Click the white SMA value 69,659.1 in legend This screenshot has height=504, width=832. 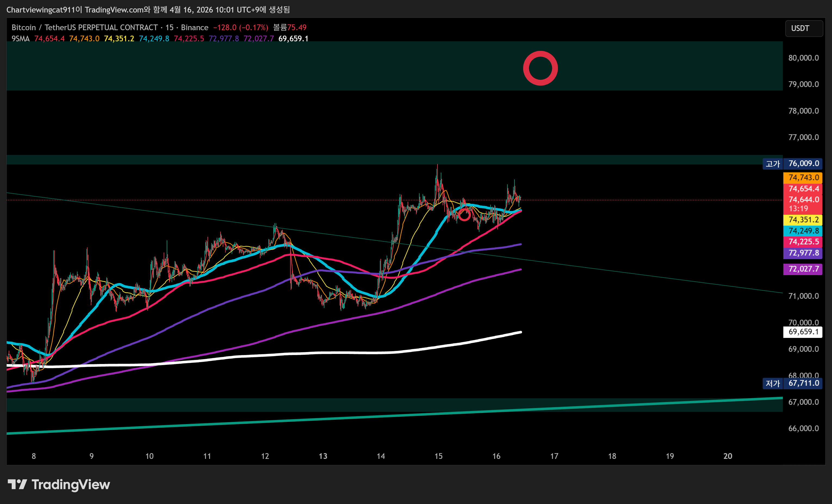point(293,39)
